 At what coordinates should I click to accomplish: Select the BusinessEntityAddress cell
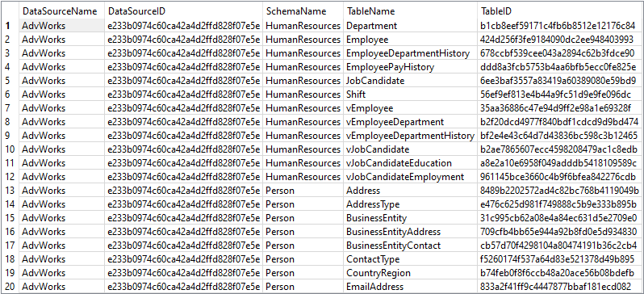[x=410, y=232]
